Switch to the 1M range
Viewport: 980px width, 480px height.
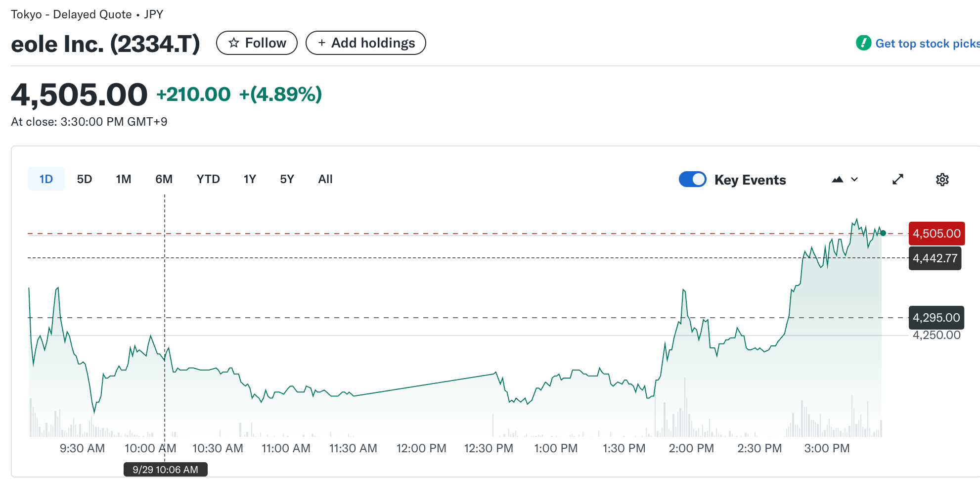(x=124, y=179)
